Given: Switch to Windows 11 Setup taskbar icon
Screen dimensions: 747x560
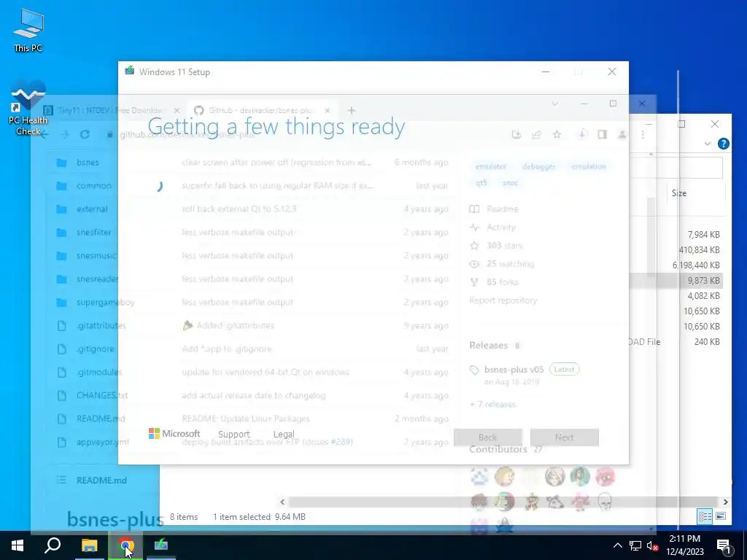Looking at the screenshot, I should click(161, 545).
